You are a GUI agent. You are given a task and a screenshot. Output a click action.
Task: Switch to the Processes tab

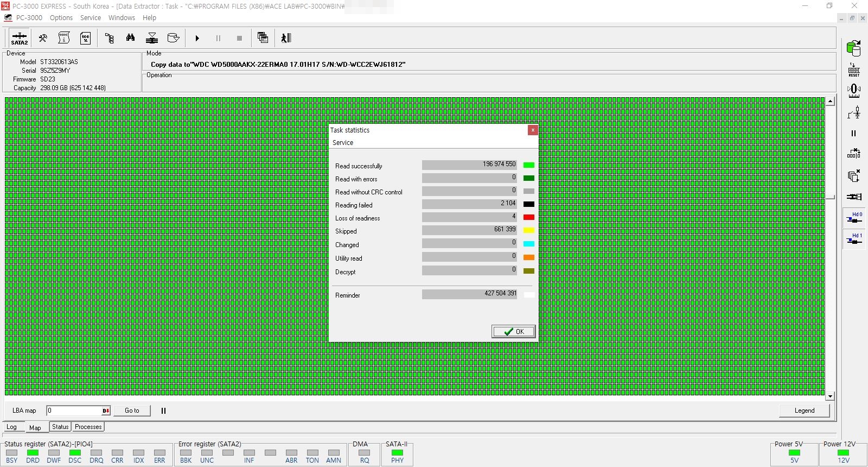(x=88, y=427)
